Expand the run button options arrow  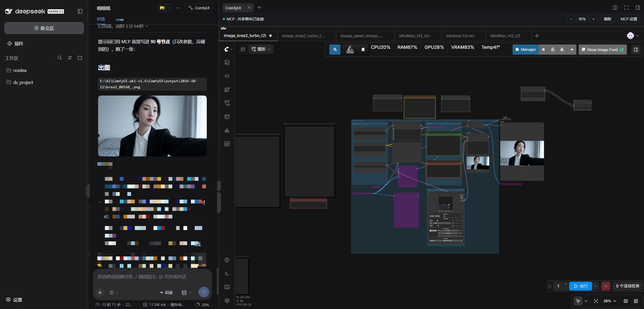pos(595,286)
